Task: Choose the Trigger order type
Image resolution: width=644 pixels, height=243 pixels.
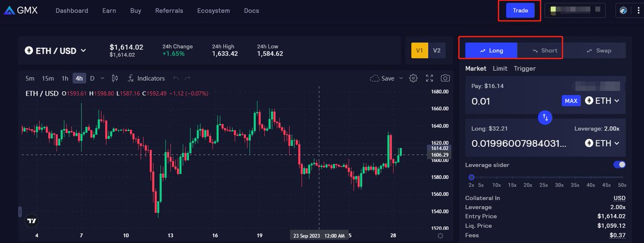Action: coord(524,68)
